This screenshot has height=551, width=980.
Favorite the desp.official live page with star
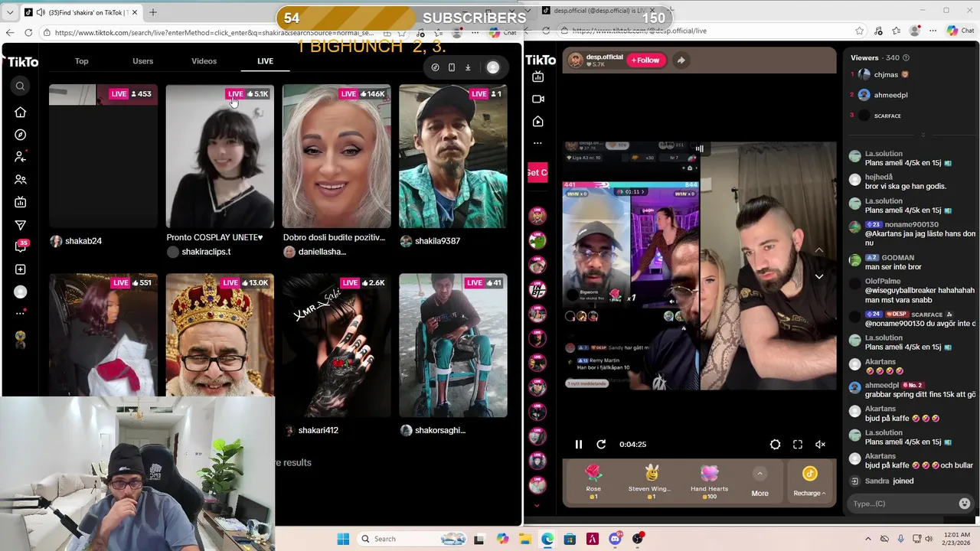(x=859, y=31)
